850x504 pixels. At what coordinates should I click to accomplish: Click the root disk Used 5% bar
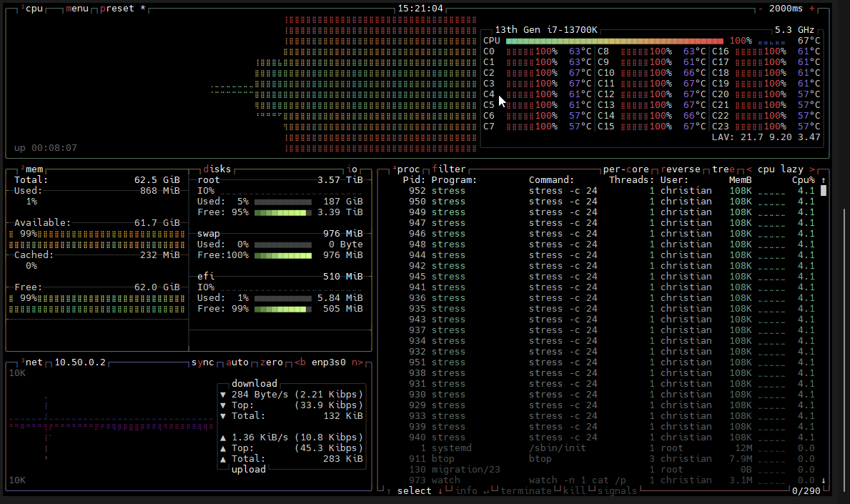(x=283, y=202)
